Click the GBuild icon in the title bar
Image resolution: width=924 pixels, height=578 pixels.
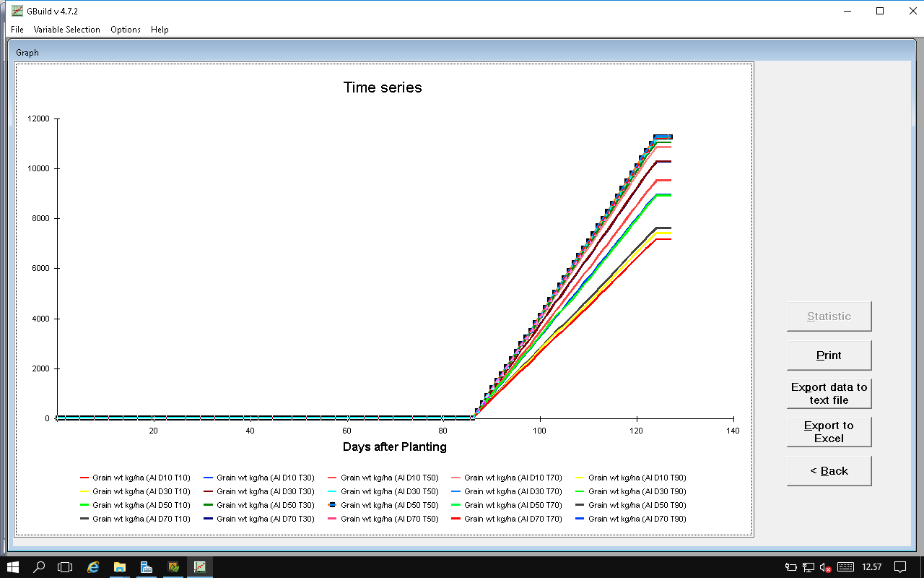point(17,11)
